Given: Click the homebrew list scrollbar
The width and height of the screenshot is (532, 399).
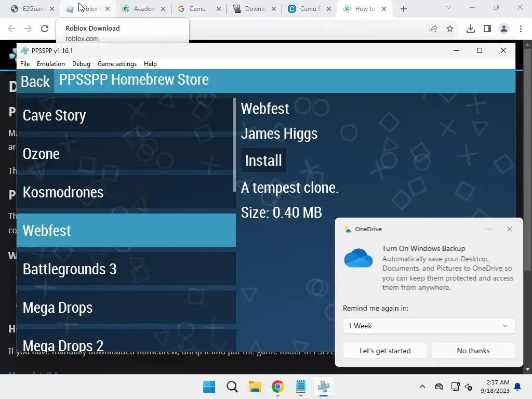Looking at the screenshot, I should pyautogui.click(x=234, y=145).
